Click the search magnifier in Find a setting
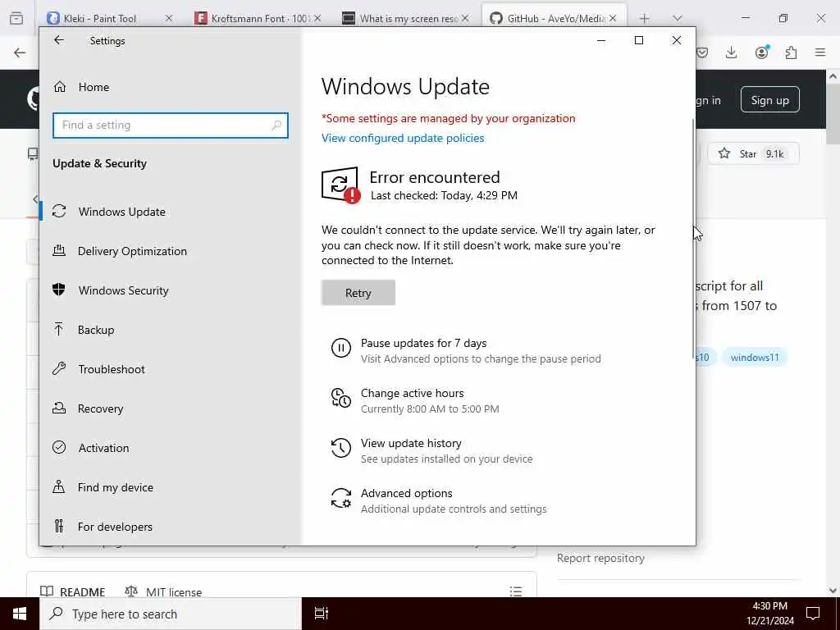Image resolution: width=840 pixels, height=630 pixels. coord(276,126)
